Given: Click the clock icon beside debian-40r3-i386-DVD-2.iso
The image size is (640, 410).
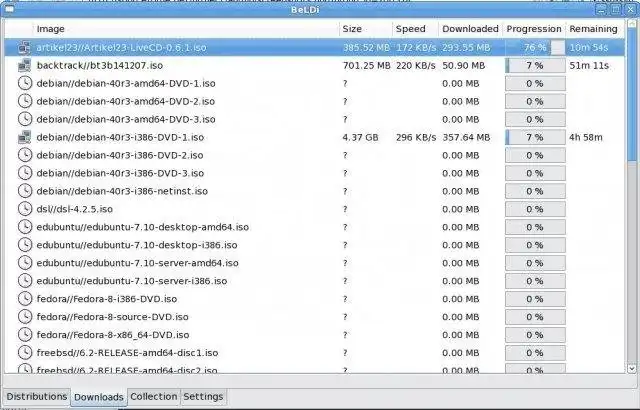Looking at the screenshot, I should [25, 155].
